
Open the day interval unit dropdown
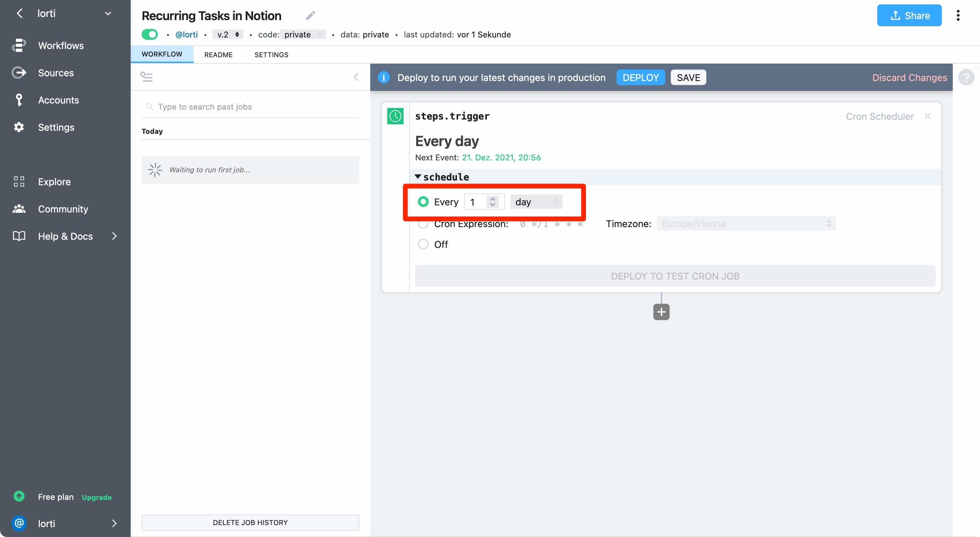pos(536,202)
